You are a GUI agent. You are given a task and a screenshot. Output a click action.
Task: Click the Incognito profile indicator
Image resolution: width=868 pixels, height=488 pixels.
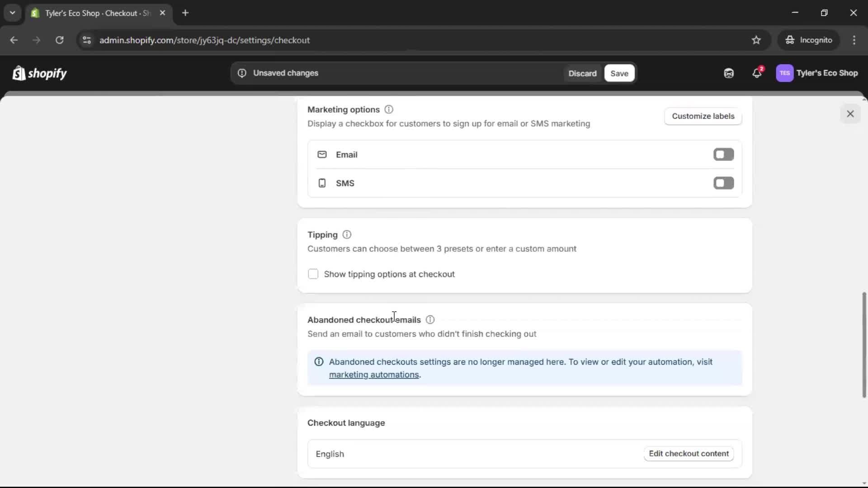809,40
